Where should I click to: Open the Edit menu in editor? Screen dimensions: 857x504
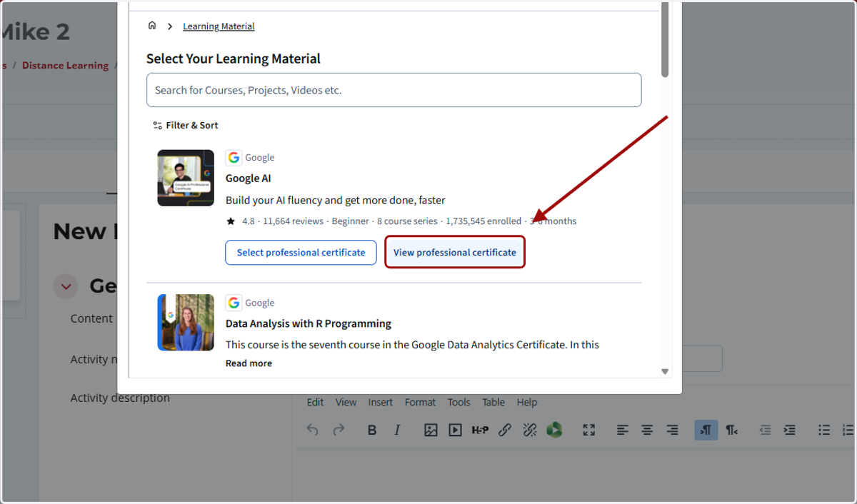tap(315, 403)
